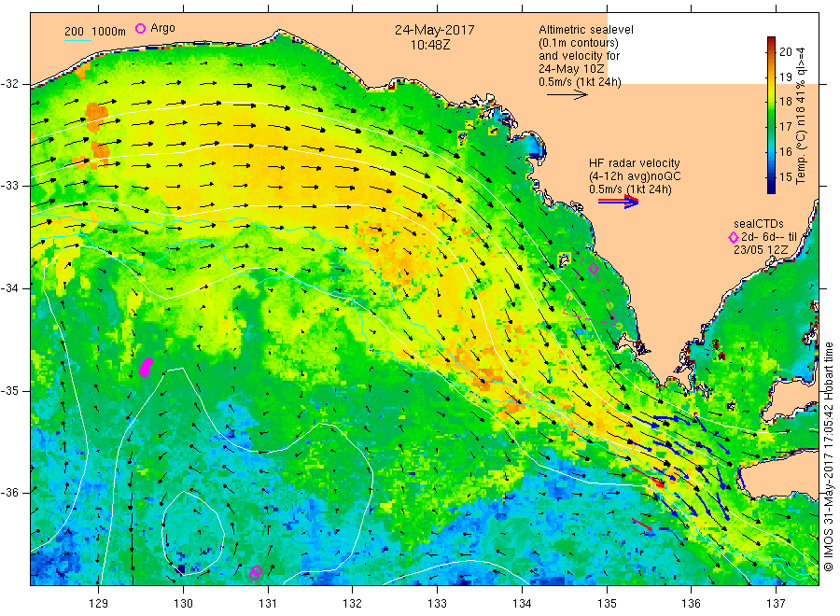The height and width of the screenshot is (616, 840).
Task: Click the HF radar red-blue legend arrow
Action: (x=618, y=201)
